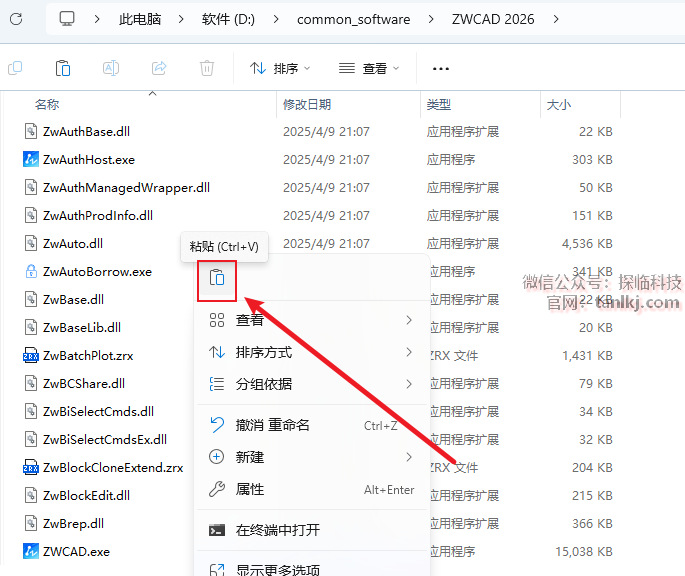Click the toolbar Rename icon
Image resolution: width=685 pixels, height=576 pixels.
(x=111, y=68)
